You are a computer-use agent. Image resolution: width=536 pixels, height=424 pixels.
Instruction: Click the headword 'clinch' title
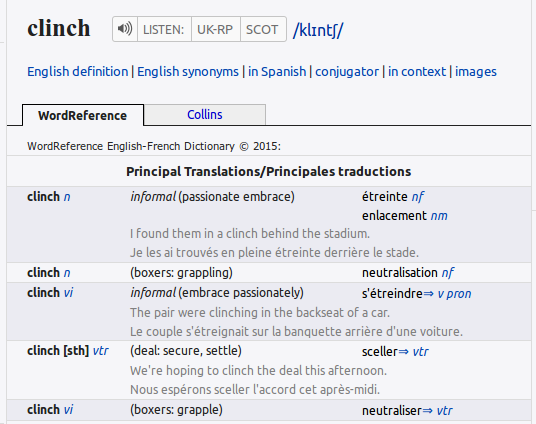pyautogui.click(x=59, y=28)
